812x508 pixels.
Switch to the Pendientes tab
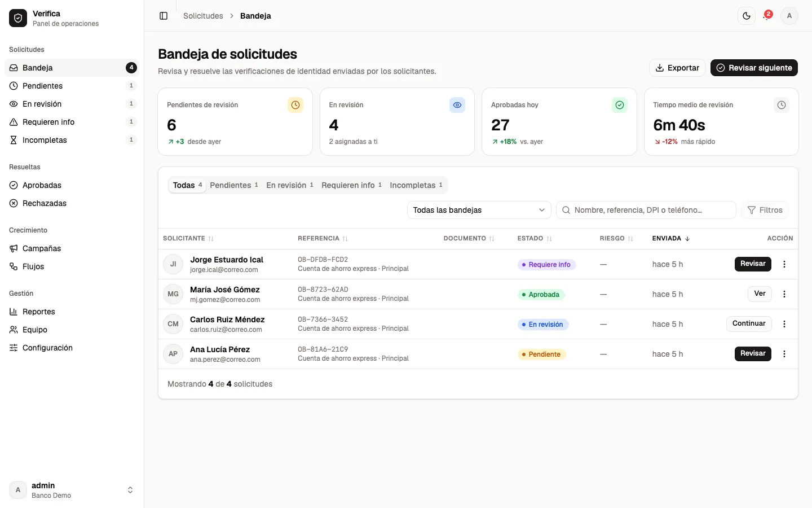point(234,185)
